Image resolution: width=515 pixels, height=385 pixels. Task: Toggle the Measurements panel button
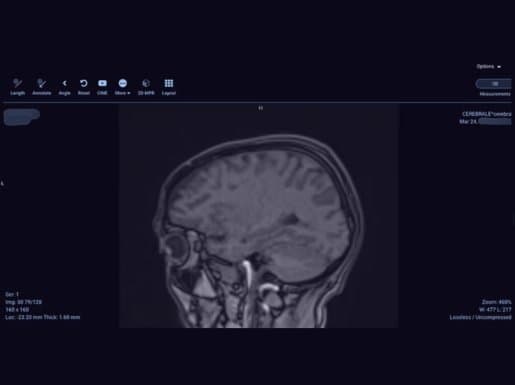pyautogui.click(x=495, y=88)
